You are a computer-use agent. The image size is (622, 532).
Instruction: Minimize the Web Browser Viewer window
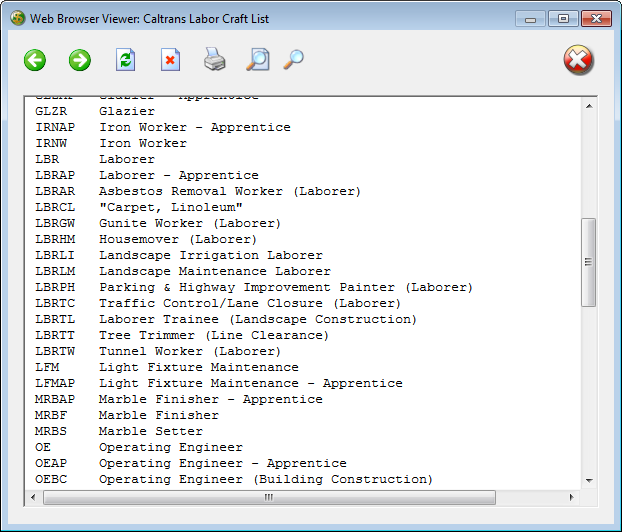tap(530, 19)
